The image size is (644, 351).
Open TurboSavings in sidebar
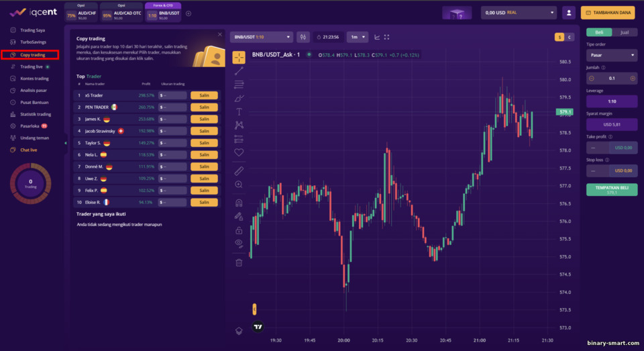point(33,42)
